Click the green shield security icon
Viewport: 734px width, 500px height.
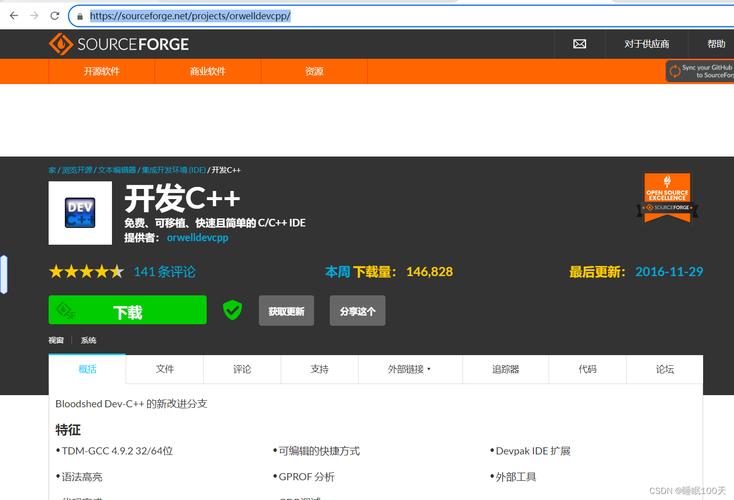[232, 310]
